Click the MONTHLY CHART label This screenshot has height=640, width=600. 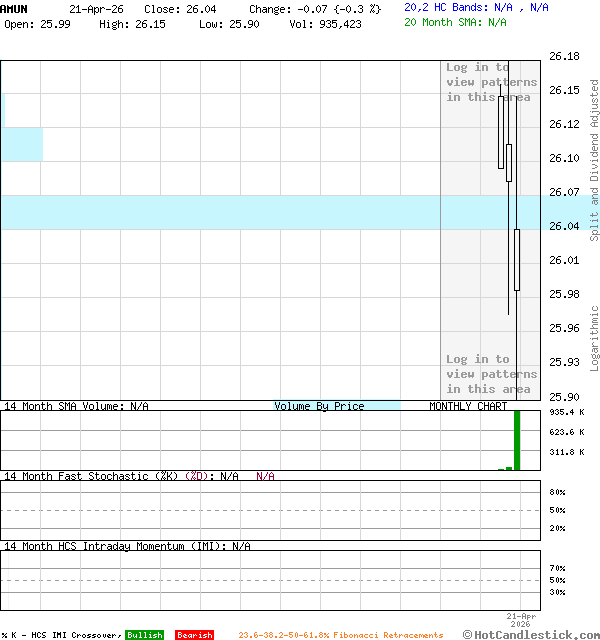coord(468,406)
